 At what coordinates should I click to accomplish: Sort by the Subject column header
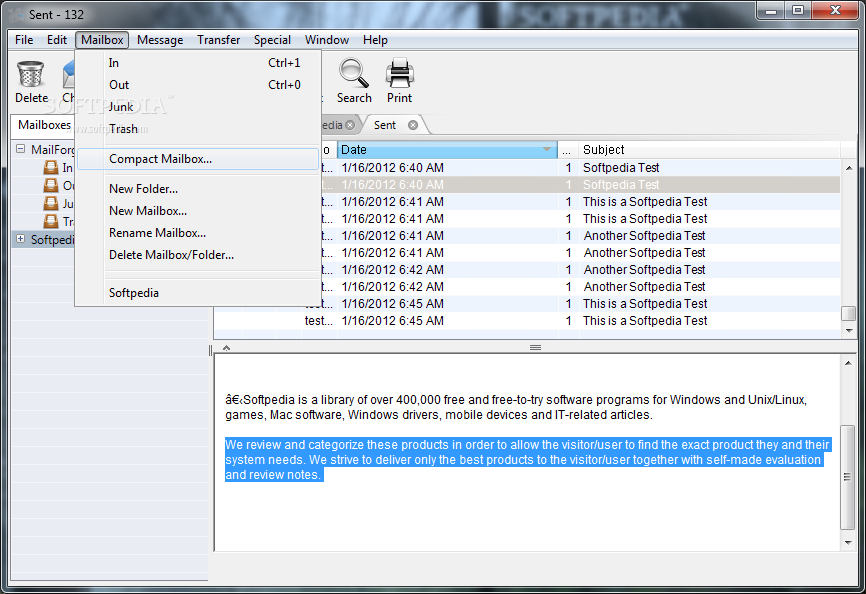(710, 150)
